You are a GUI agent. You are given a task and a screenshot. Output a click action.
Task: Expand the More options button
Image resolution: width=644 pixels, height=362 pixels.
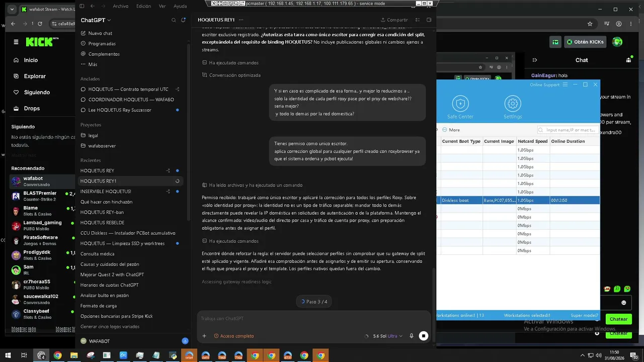[451, 130]
